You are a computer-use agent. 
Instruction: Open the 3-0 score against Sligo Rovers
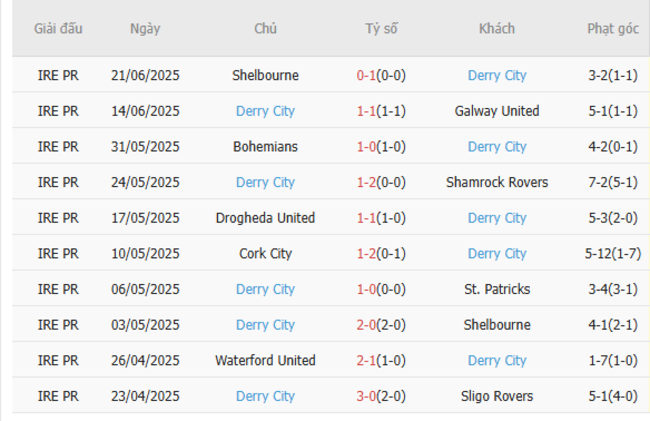coord(381,396)
